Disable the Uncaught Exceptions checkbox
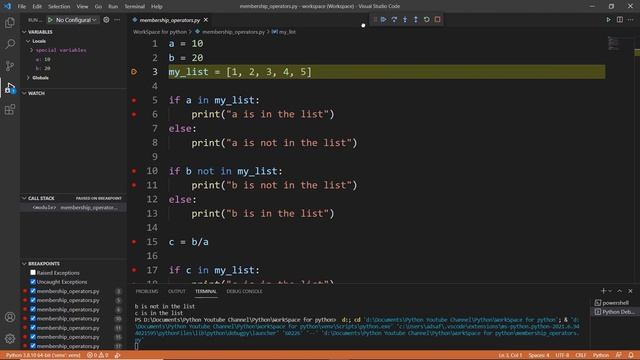640x360 pixels. [33, 282]
